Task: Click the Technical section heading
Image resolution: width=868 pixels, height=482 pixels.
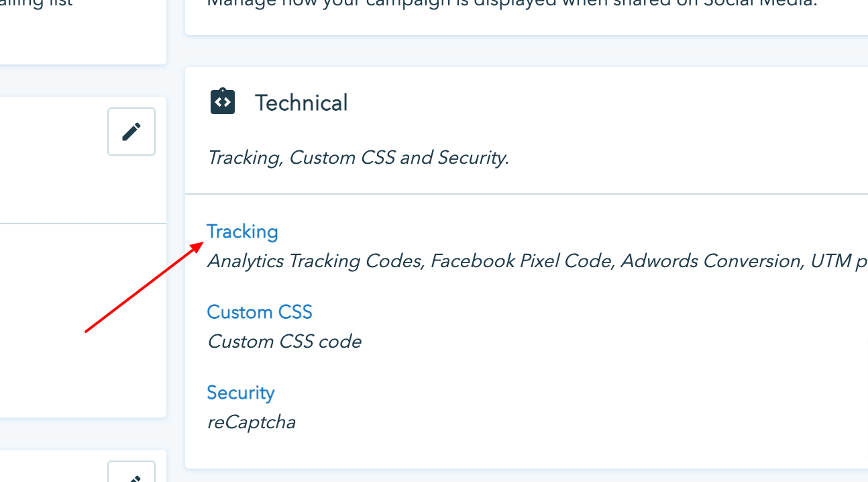Action: [301, 103]
